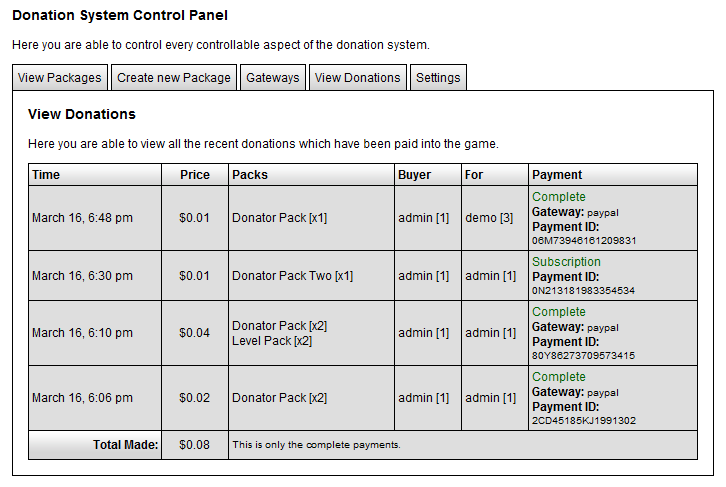Click the Donator Pack Two [x1] entry
The width and height of the screenshot is (726, 487).
pyautogui.click(x=292, y=276)
